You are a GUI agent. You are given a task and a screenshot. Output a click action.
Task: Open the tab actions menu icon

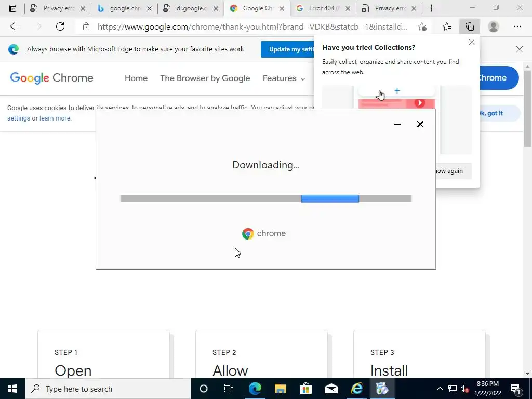[x=12, y=8]
